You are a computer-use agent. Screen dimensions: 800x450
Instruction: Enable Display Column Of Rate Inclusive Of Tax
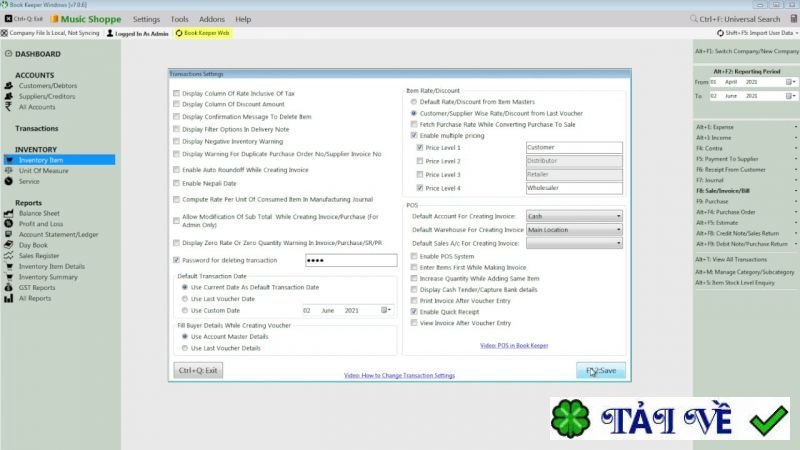tap(177, 93)
